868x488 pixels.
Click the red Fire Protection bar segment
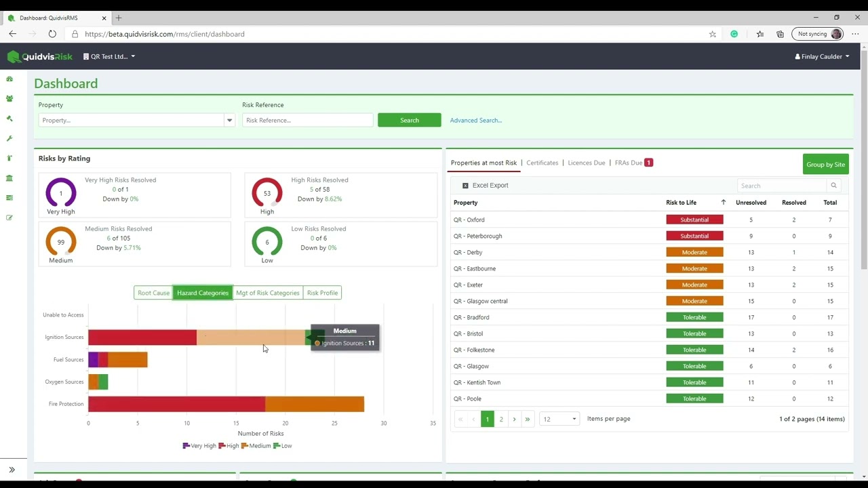(176, 404)
